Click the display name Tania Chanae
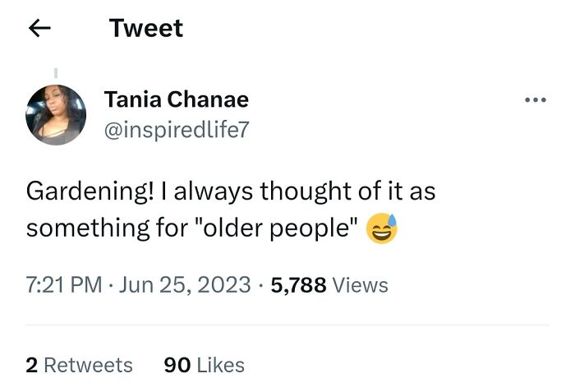This screenshot has height=392, width=575. (x=176, y=100)
